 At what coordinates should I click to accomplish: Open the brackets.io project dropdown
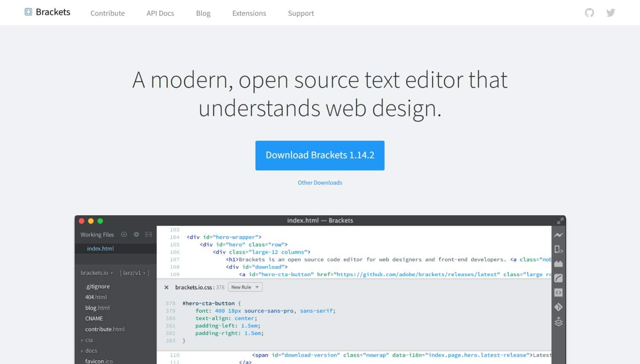point(96,273)
